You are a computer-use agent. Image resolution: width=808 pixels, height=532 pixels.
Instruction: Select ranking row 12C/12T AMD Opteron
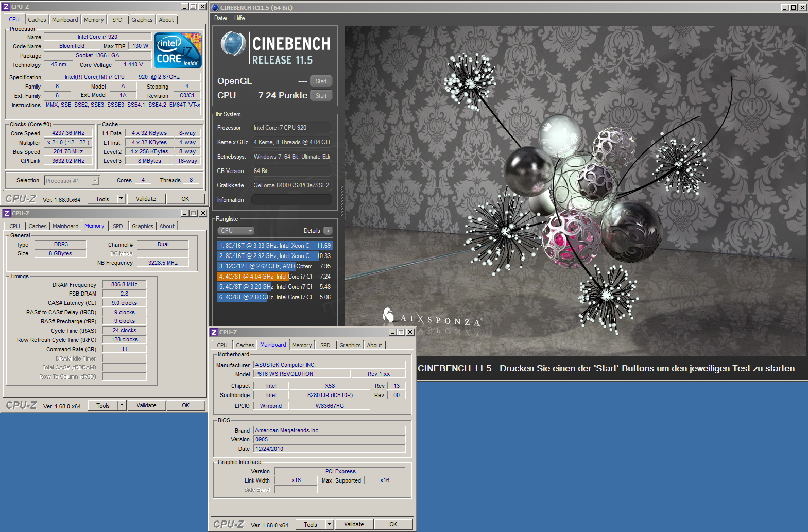click(x=275, y=266)
